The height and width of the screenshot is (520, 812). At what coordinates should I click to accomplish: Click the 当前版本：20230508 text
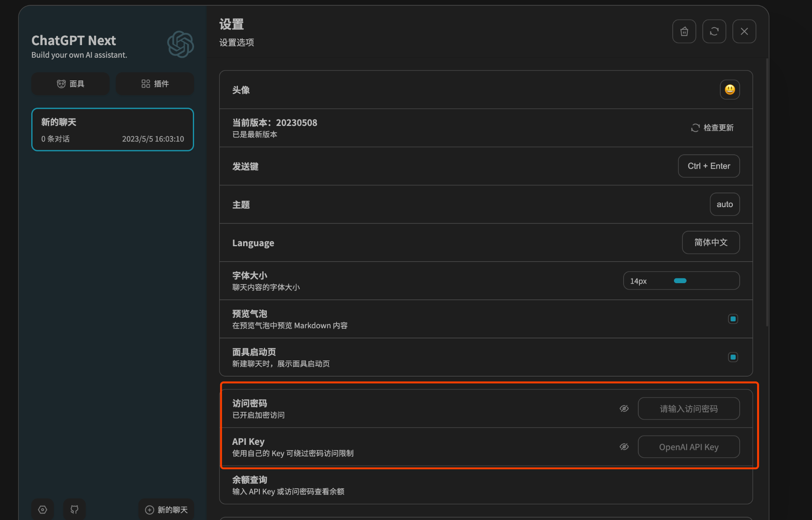[274, 123]
